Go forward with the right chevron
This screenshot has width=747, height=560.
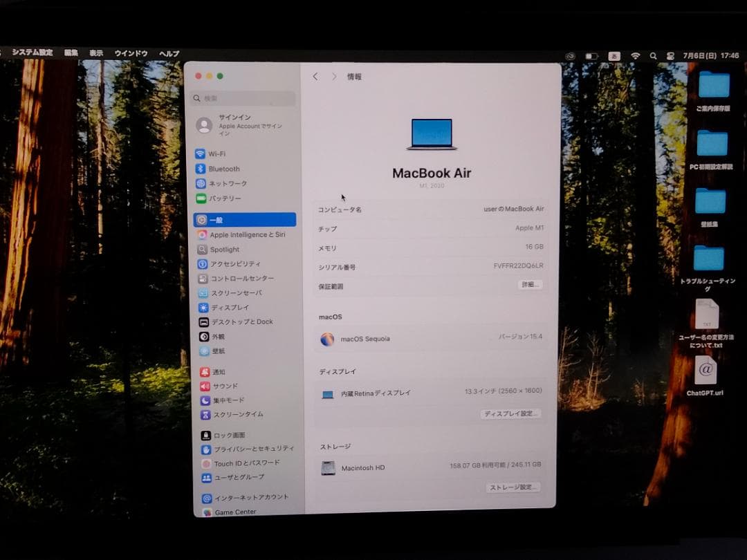334,76
